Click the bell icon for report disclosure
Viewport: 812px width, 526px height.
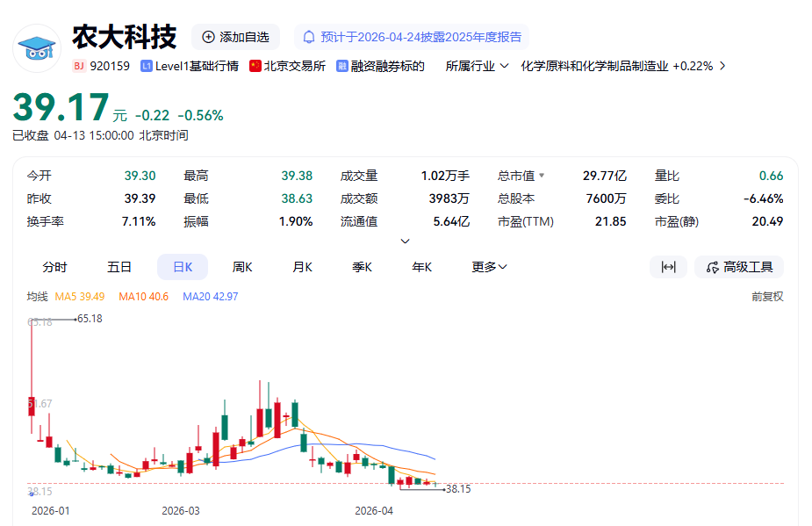(308, 37)
